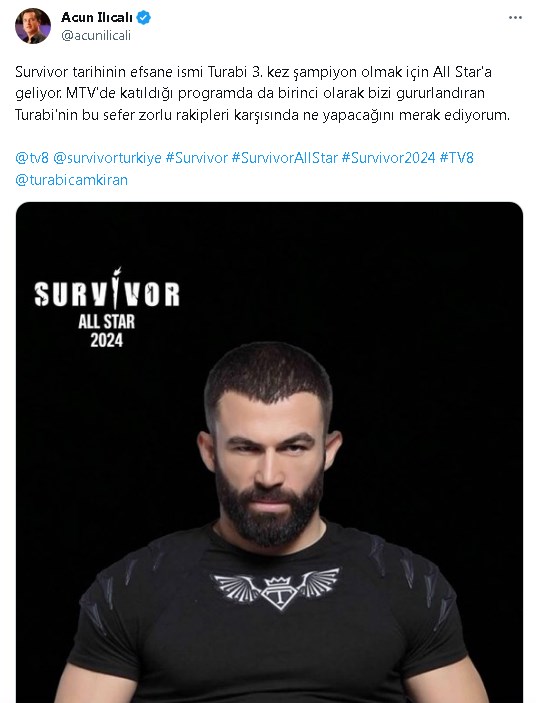Click the Acun Ilıcalı display name
The width and height of the screenshot is (536, 703).
coord(97,17)
